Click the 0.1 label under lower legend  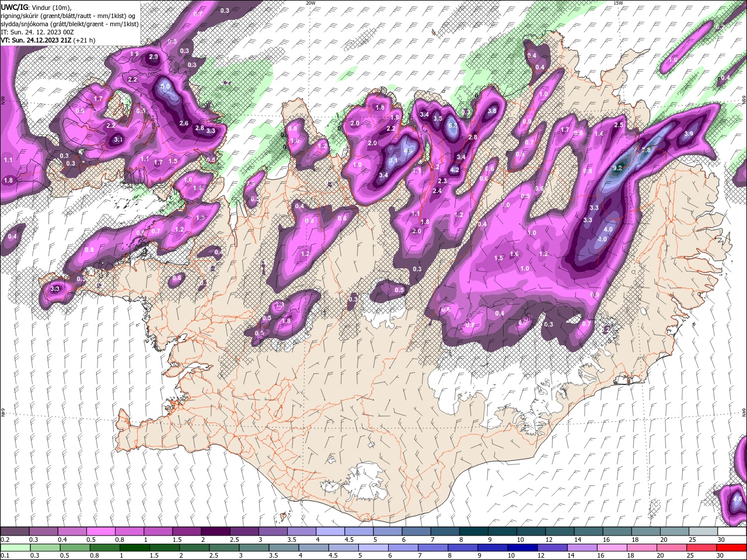5,555
